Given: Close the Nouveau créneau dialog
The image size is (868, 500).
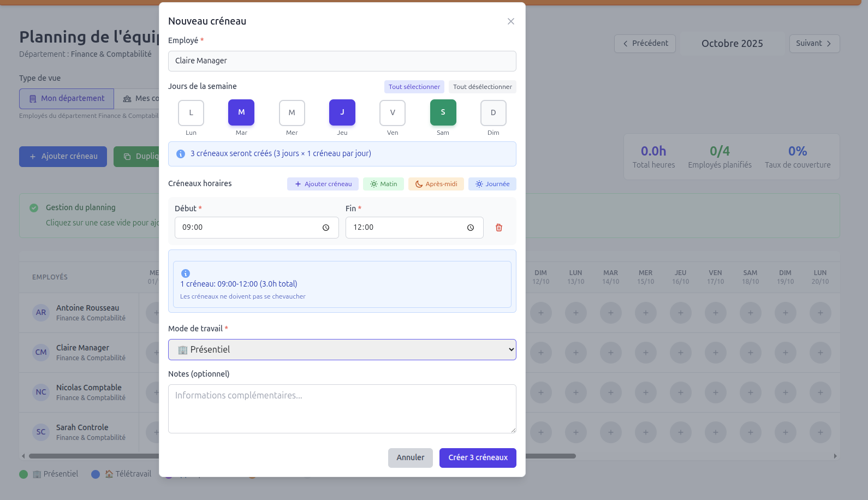Looking at the screenshot, I should click(x=510, y=21).
